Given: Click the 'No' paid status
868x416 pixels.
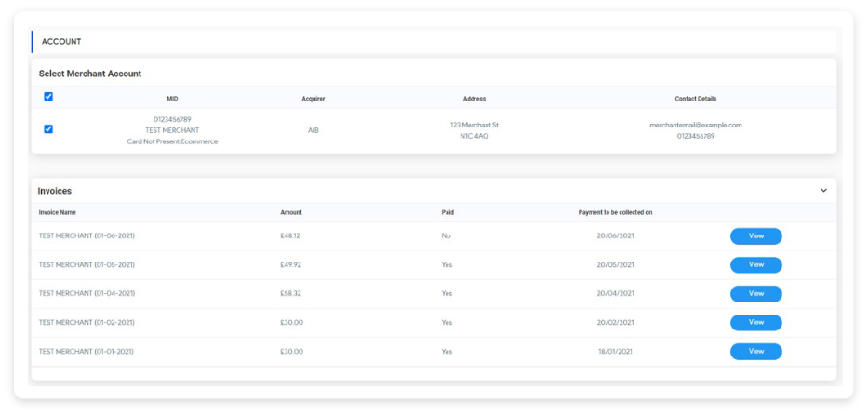Looking at the screenshot, I should pos(446,236).
